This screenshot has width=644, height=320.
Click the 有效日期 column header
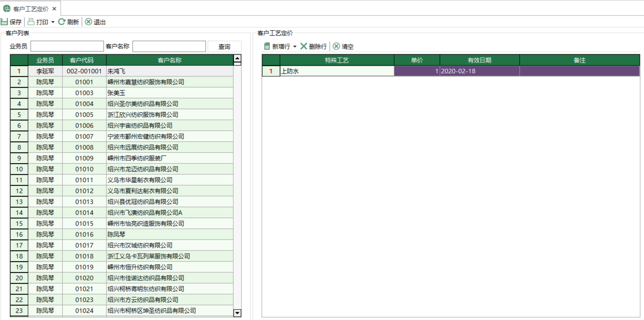pos(480,60)
